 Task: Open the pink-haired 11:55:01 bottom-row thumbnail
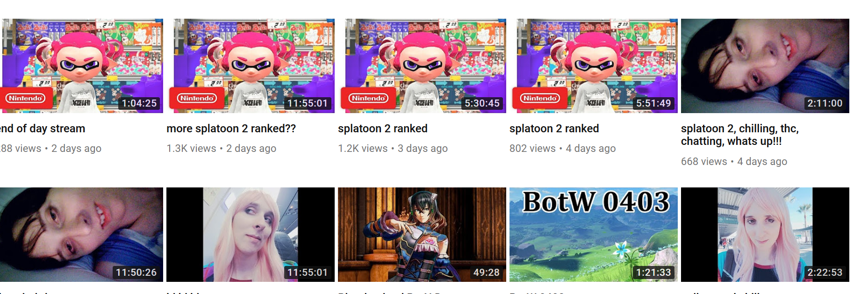[x=251, y=235]
